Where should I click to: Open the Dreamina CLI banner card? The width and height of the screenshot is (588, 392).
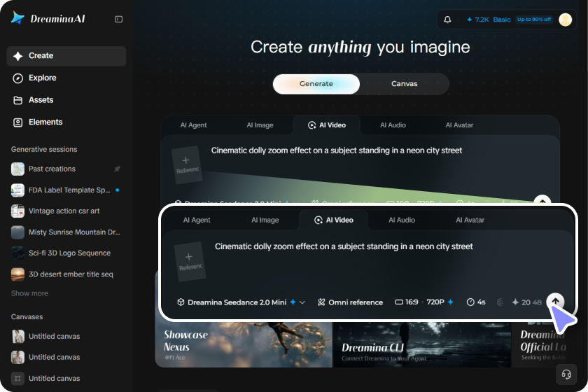[x=421, y=344]
